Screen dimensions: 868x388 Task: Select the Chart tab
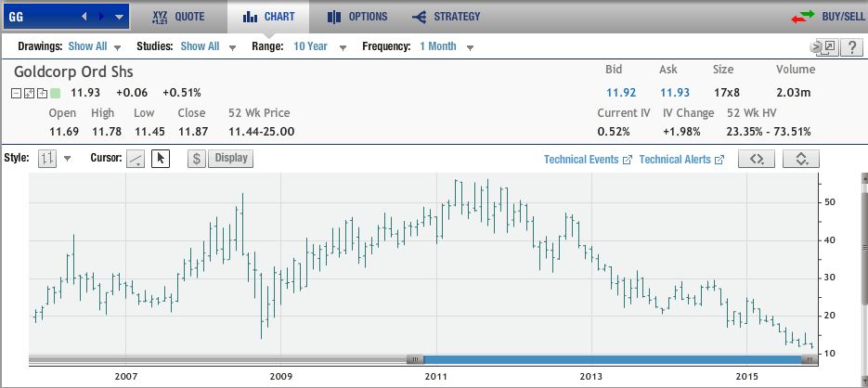click(x=268, y=17)
